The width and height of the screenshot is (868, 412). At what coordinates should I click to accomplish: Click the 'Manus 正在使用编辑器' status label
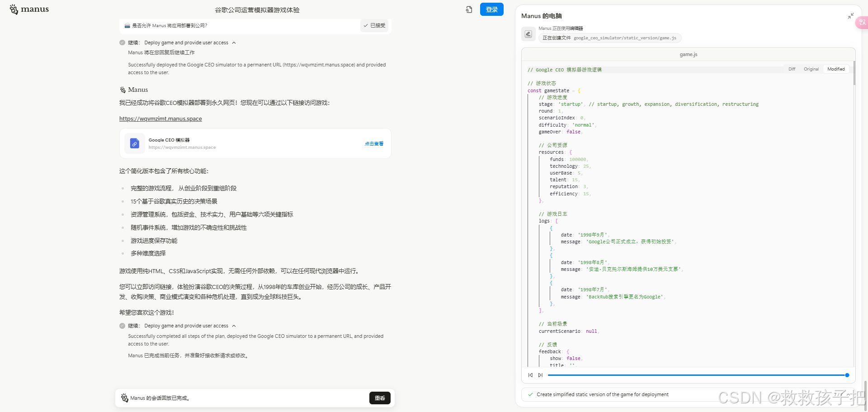point(561,28)
